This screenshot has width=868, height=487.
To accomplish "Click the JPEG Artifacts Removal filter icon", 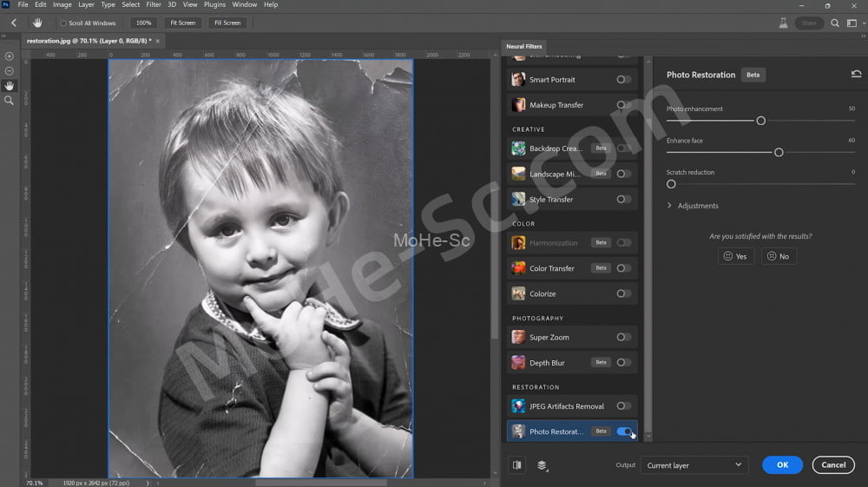I will pos(518,405).
